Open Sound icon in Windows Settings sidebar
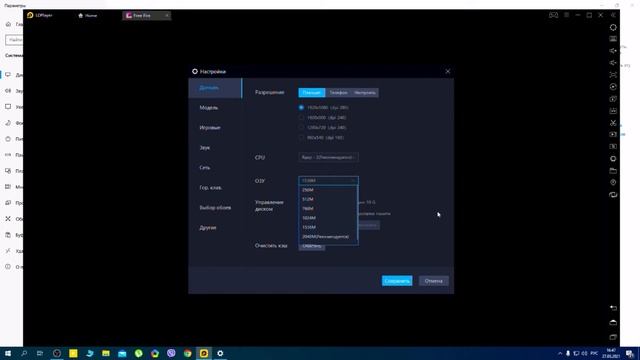The width and height of the screenshot is (640, 360). click(8, 91)
